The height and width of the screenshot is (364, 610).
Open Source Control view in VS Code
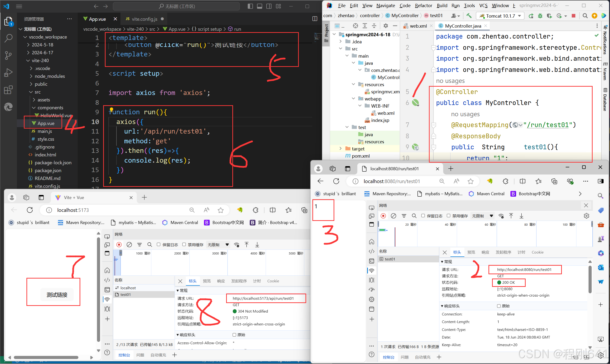click(9, 55)
